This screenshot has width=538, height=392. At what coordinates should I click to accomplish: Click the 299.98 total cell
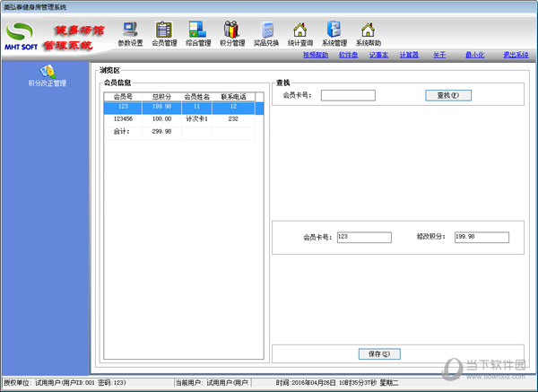point(161,132)
